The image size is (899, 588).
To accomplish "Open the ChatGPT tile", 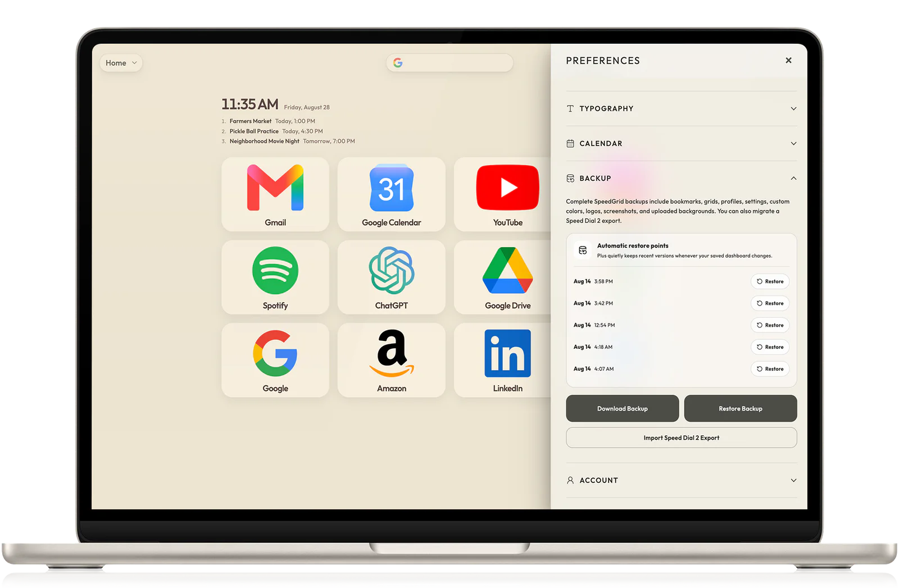I will tap(392, 277).
